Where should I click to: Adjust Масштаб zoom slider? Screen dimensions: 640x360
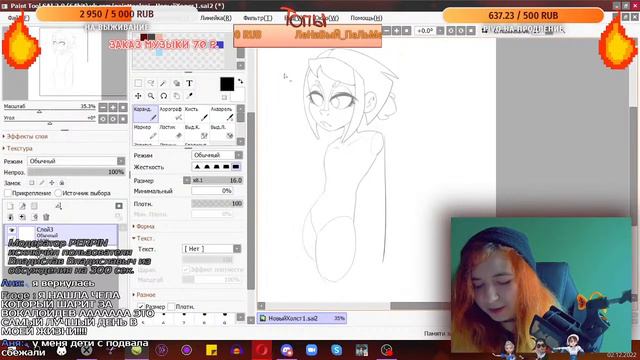click(x=49, y=109)
